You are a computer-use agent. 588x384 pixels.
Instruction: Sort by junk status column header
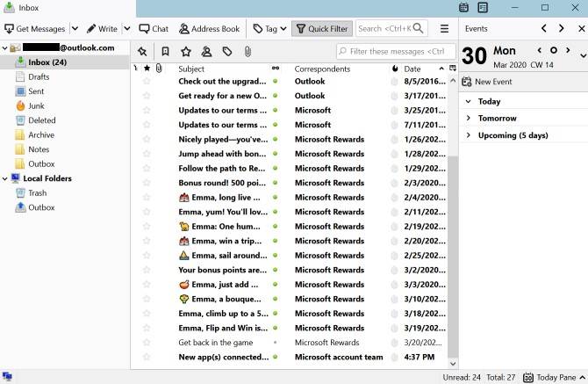(x=395, y=69)
